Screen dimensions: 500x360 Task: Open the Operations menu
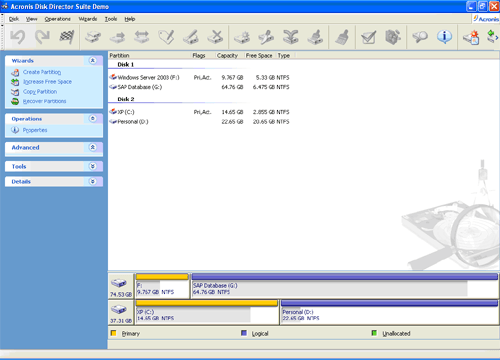pos(58,19)
